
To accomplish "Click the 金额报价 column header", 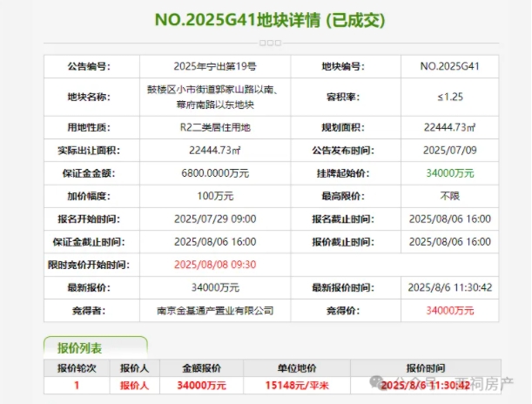I will click(x=201, y=367).
